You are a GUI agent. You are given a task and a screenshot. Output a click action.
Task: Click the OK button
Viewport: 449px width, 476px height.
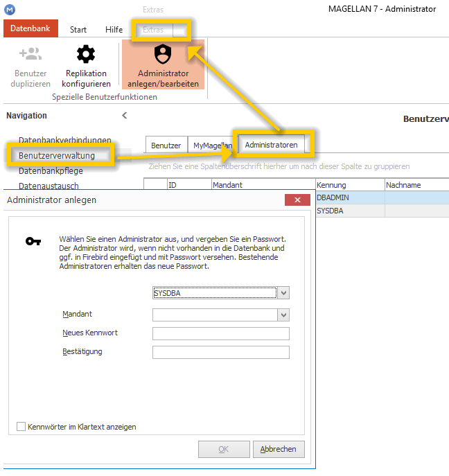tap(224, 449)
